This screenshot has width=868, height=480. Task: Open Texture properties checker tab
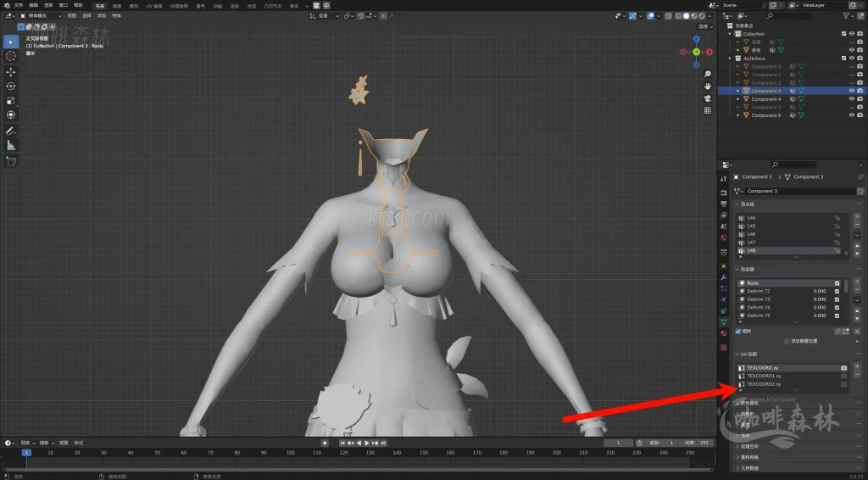[724, 347]
